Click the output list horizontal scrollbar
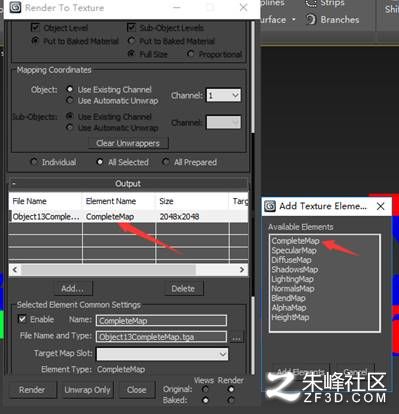The width and height of the screenshot is (399, 414). [108, 270]
